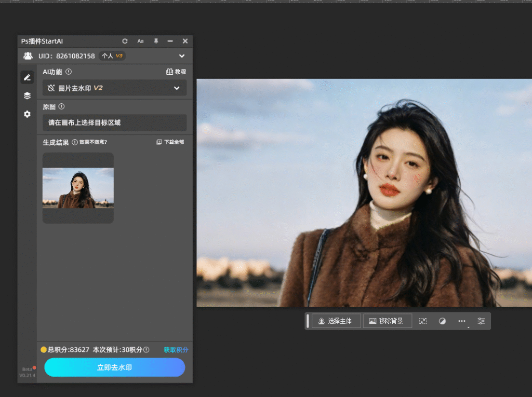Expand the UID account info chevron
The width and height of the screenshot is (532, 397).
[182, 56]
